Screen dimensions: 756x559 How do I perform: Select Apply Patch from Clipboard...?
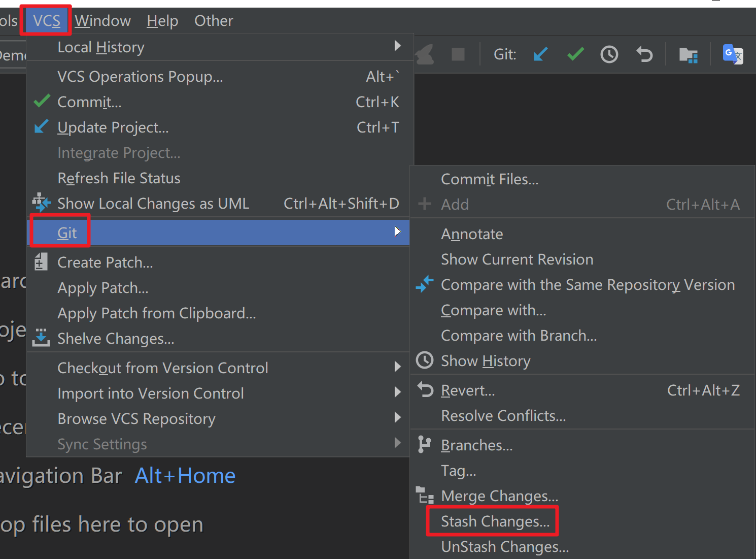218,313
